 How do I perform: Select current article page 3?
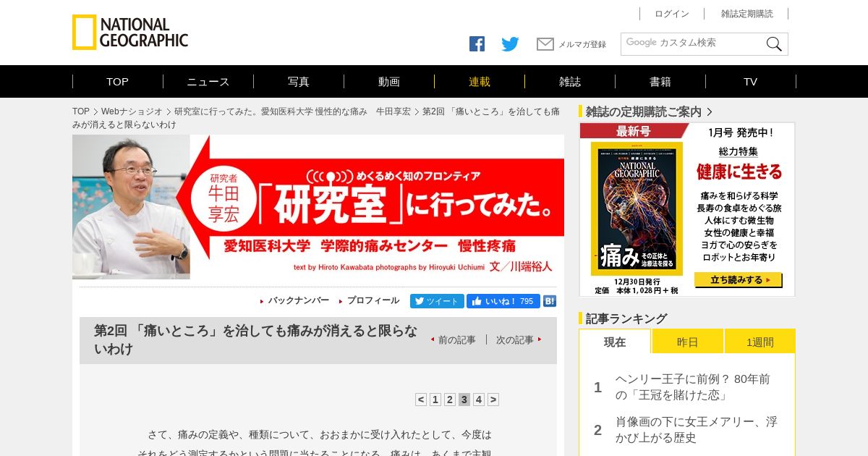pos(464,400)
